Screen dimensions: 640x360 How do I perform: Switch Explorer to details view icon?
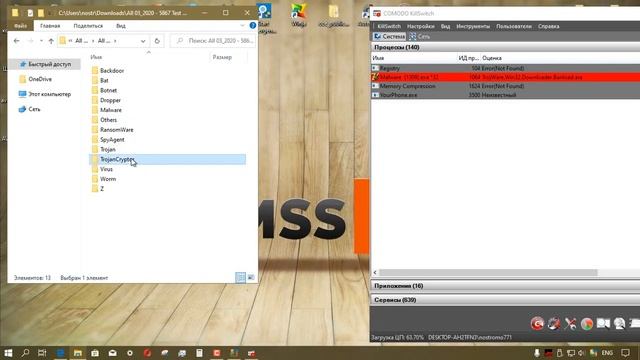[x=240, y=278]
